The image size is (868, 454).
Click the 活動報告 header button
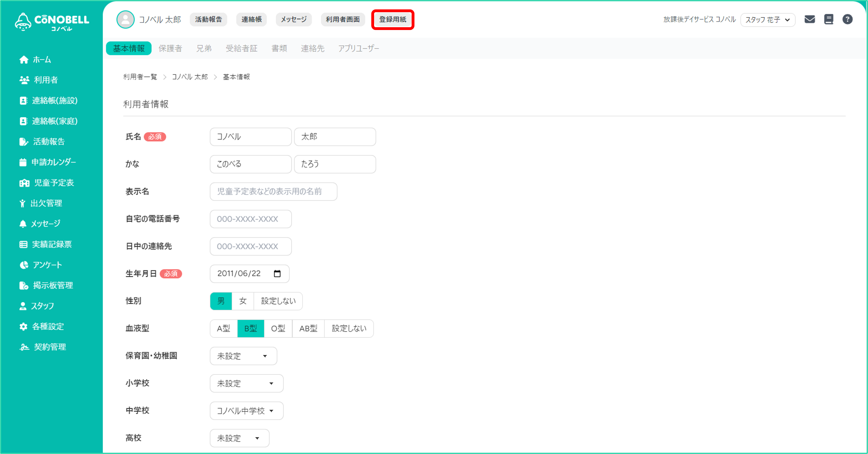click(x=208, y=19)
